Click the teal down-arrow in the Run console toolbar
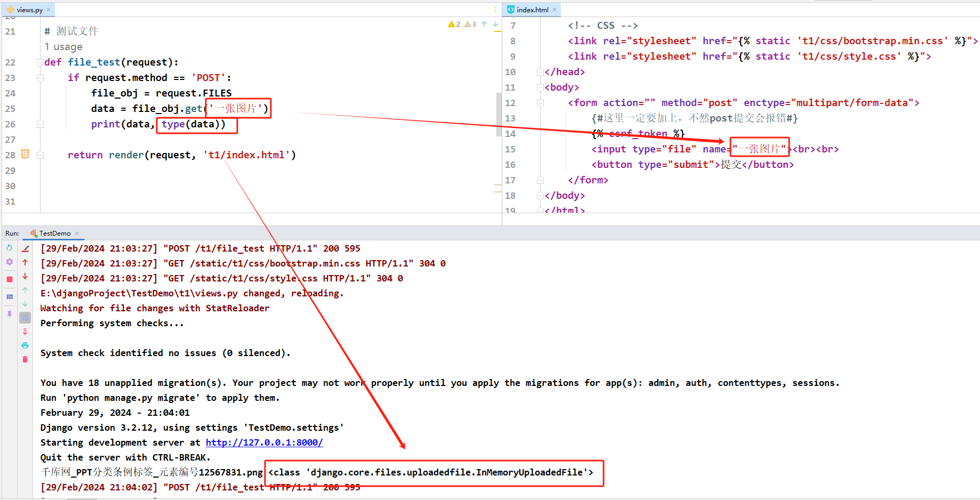This screenshot has height=500, width=980. pos(25,304)
